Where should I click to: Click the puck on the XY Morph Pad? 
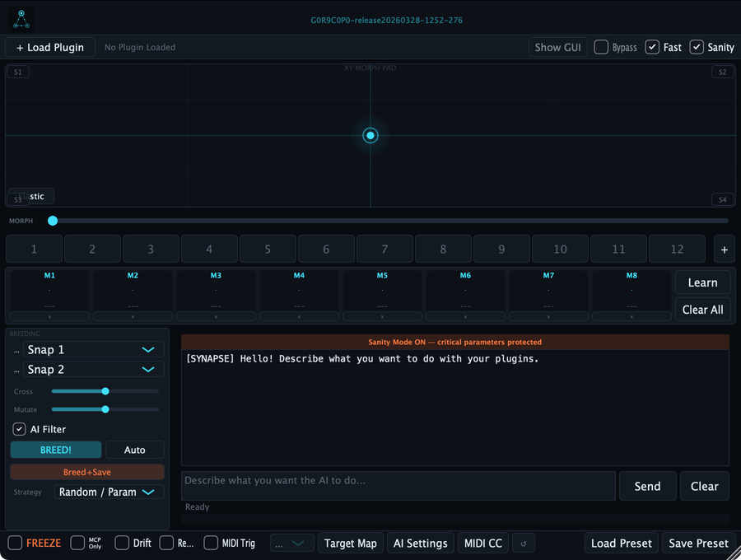[x=370, y=135]
